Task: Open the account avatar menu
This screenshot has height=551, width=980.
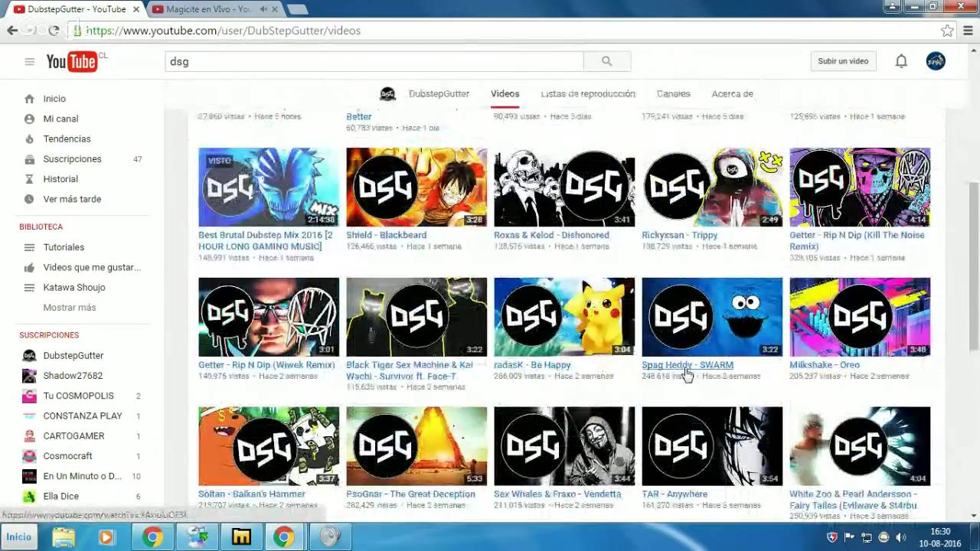Action: (936, 61)
